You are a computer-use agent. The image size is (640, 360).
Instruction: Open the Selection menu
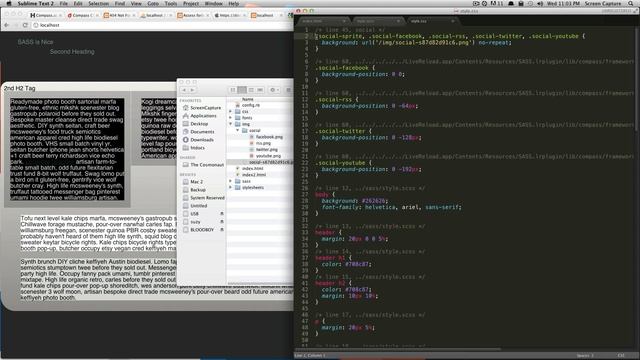98,3
